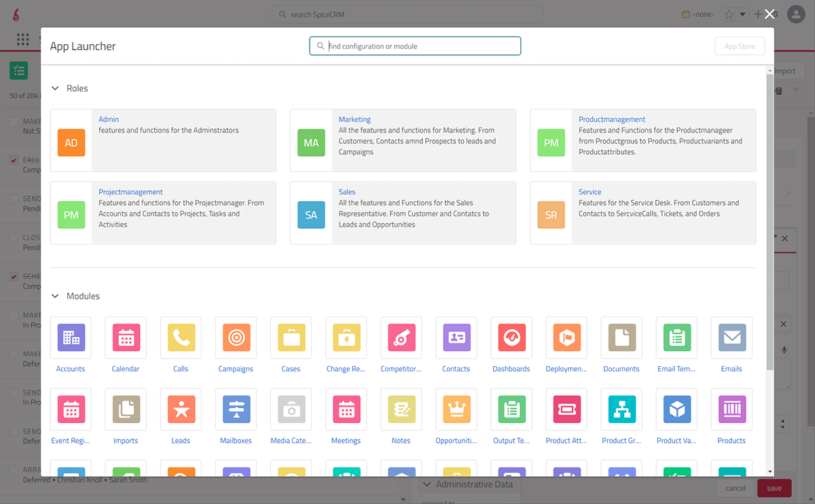Open the Competitor module icon

[401, 338]
